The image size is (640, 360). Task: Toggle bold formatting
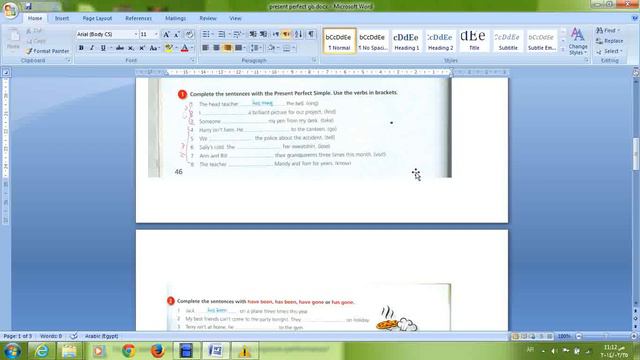81,48
